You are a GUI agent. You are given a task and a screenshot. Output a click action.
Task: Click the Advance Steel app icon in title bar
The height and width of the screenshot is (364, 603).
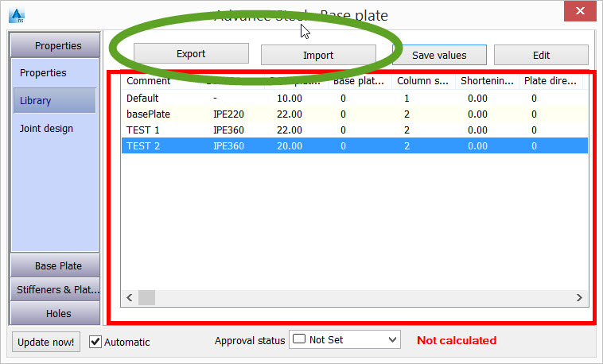pyautogui.click(x=17, y=15)
